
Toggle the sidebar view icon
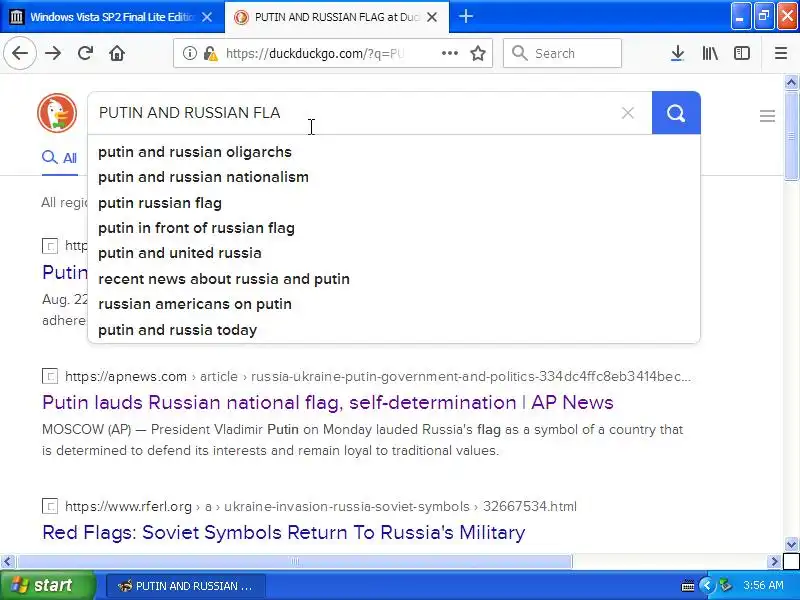[x=742, y=53]
